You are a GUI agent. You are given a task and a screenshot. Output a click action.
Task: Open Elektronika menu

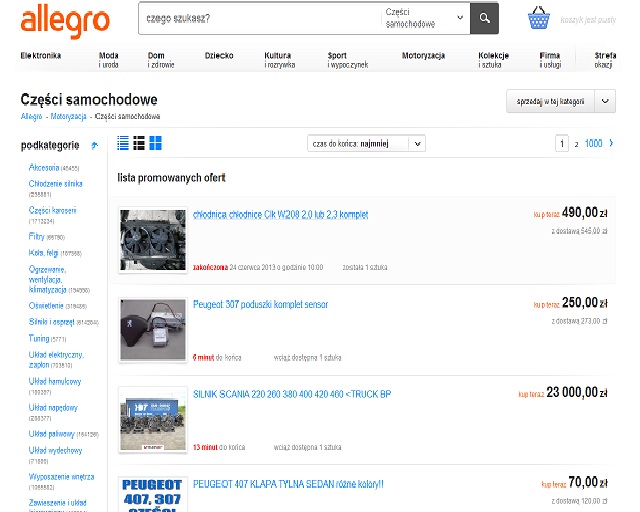pyautogui.click(x=41, y=56)
